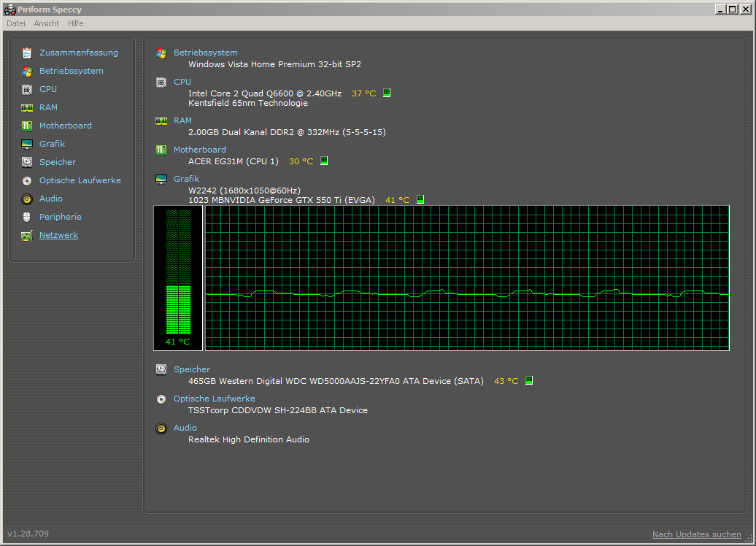756x546 pixels.
Task: Click the Grafik monitor icon in sidebar
Action: [27, 145]
